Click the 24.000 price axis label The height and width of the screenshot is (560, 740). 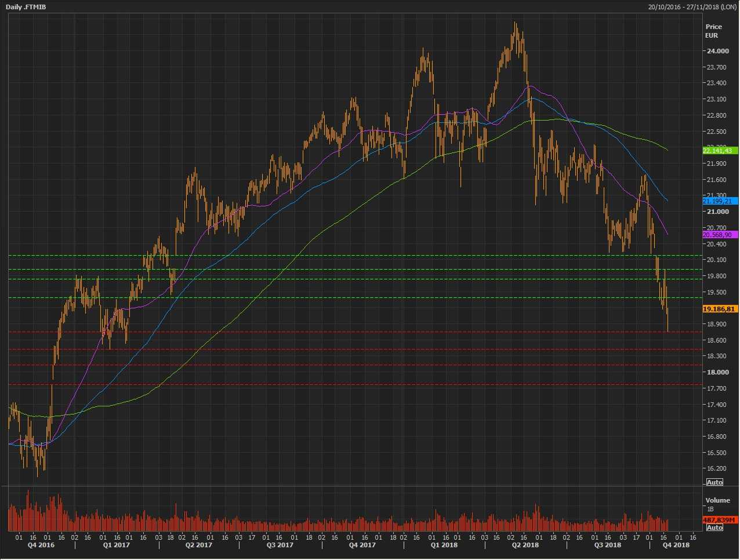(717, 51)
